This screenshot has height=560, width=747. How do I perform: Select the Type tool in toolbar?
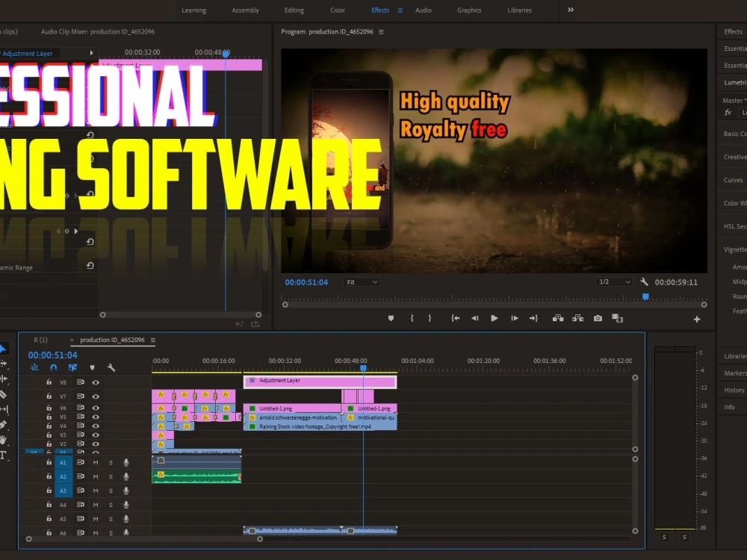point(3,455)
